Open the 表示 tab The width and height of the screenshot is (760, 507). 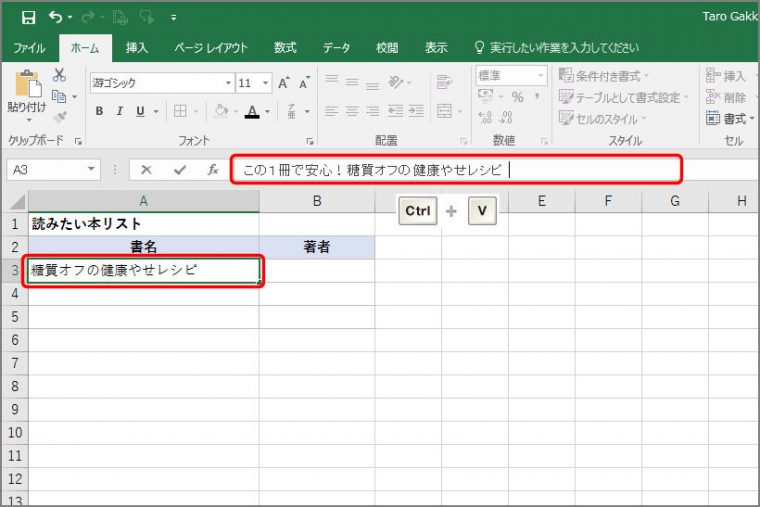click(436, 48)
